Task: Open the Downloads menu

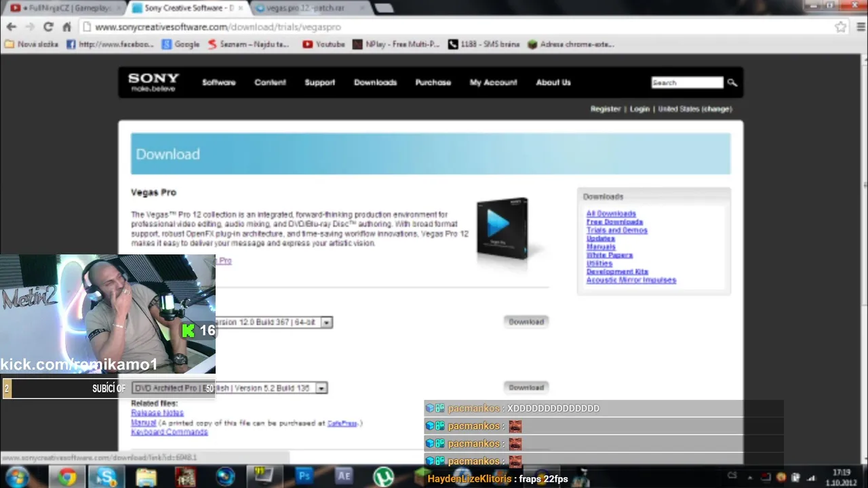Action: pos(375,83)
